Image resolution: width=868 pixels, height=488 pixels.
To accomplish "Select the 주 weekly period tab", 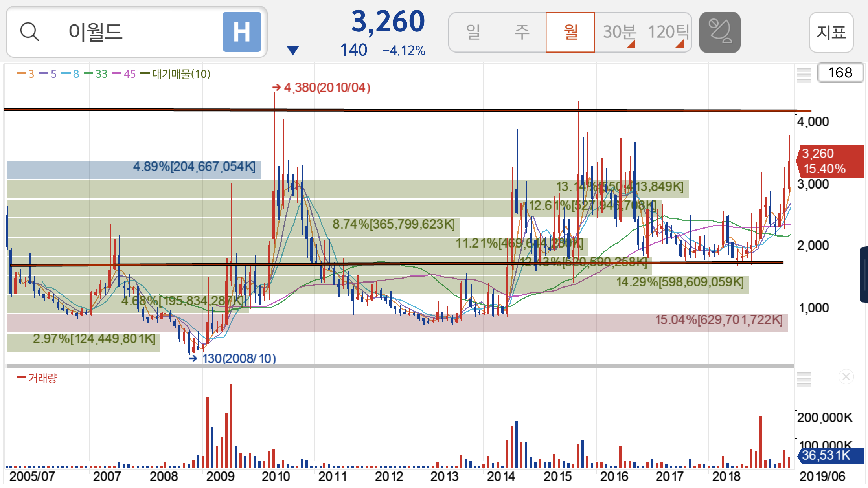I will 522,32.
